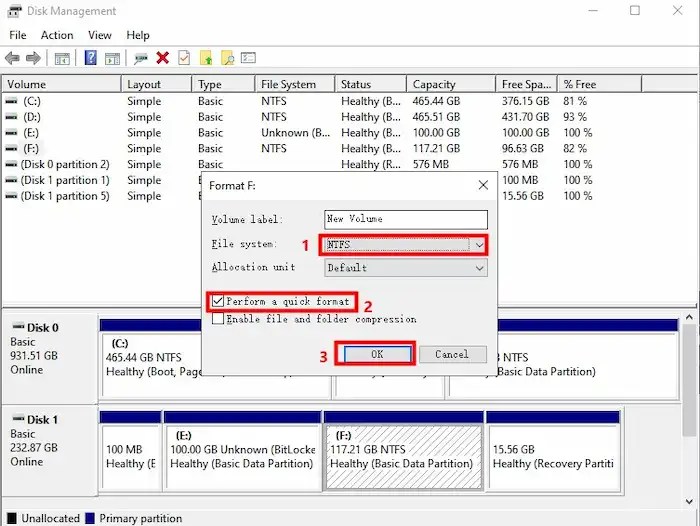Click the disk pane scroll up arrow
The image size is (700, 526).
[x=689, y=317]
